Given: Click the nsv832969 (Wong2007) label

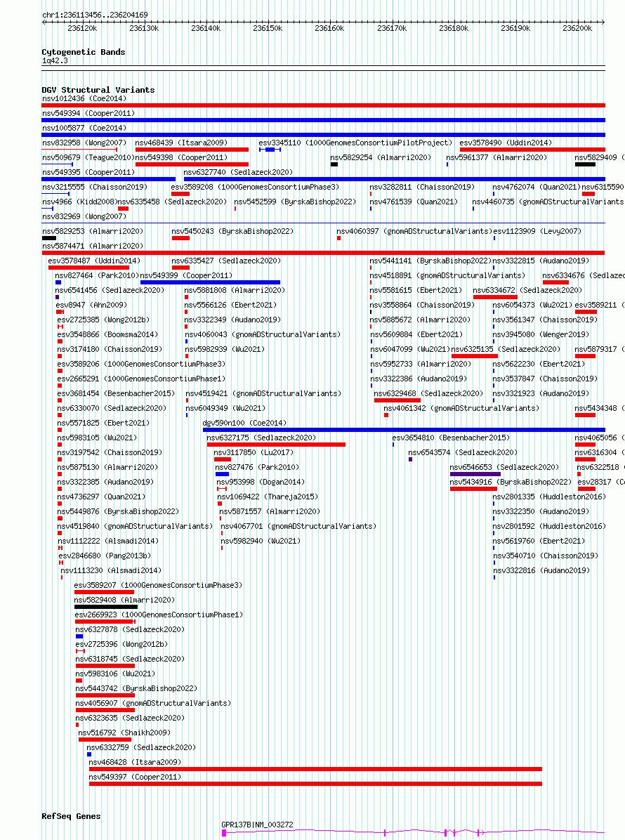Looking at the screenshot, I should pyautogui.click(x=84, y=216).
